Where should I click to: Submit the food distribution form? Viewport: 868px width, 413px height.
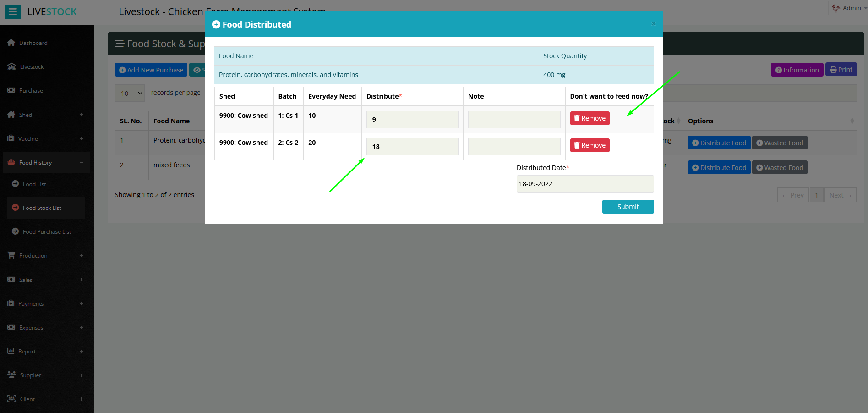click(x=628, y=207)
